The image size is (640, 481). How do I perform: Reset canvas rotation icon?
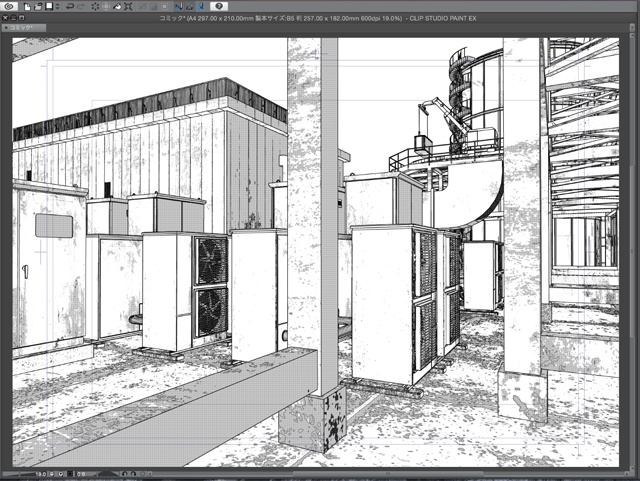142,474
